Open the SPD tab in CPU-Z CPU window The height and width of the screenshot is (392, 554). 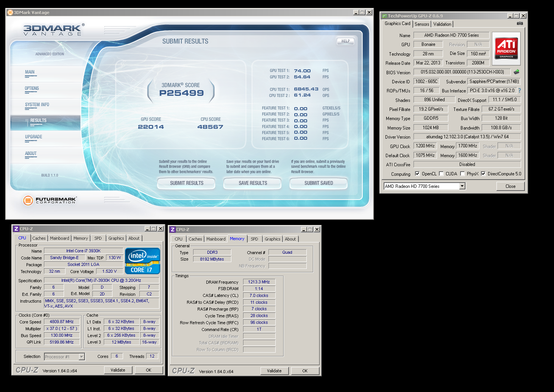(98, 238)
